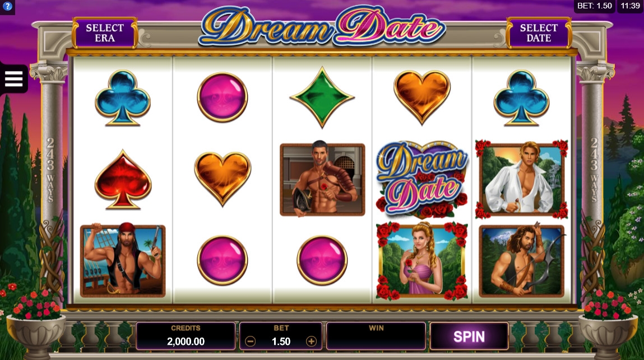644x360 pixels.
Task: Click the Dream Date wild logo symbol
Action: pos(422,179)
